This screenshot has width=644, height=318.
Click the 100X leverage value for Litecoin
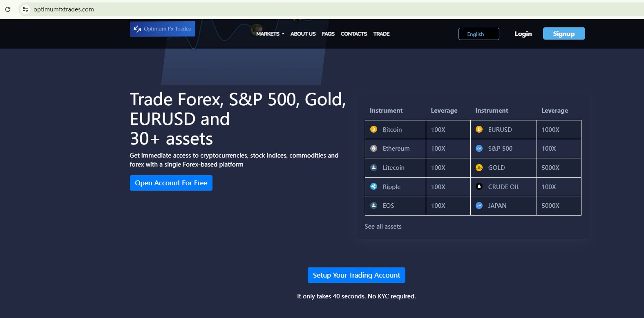(x=438, y=168)
